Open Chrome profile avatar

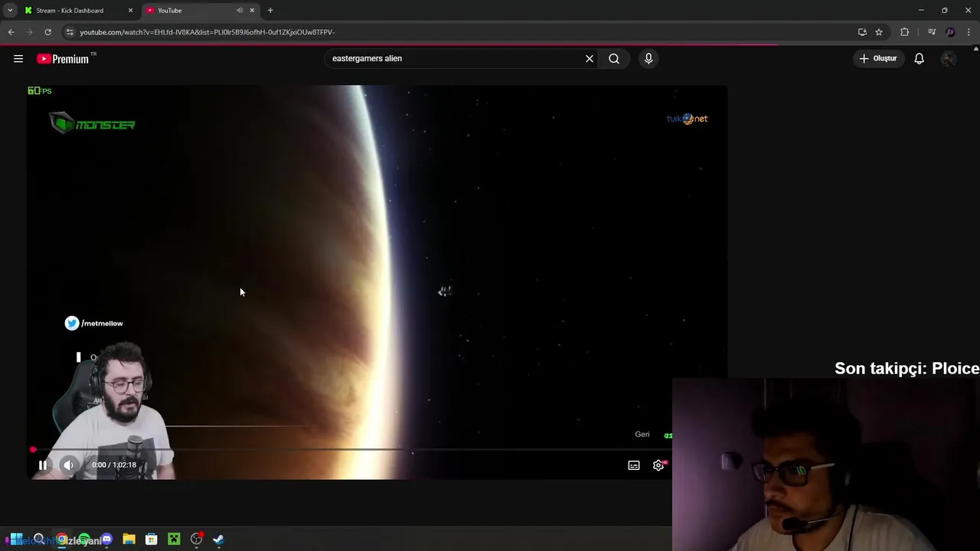[x=950, y=32]
